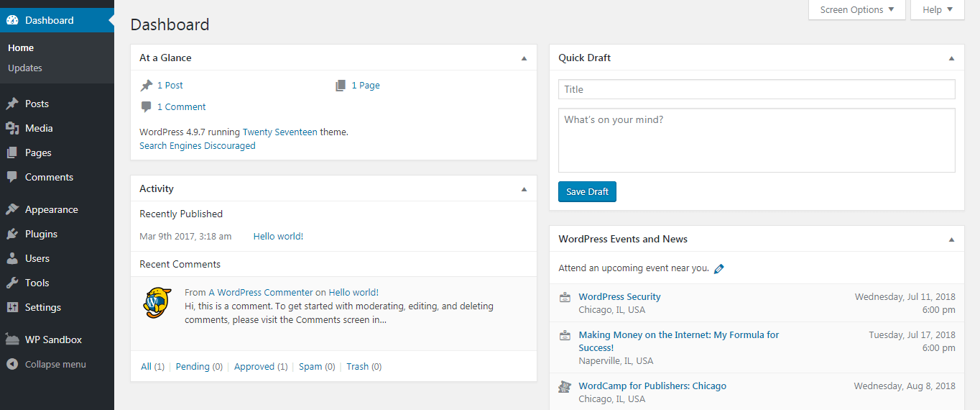Click the Settings sliders icon in sidebar
The image size is (980, 410).
[12, 307]
